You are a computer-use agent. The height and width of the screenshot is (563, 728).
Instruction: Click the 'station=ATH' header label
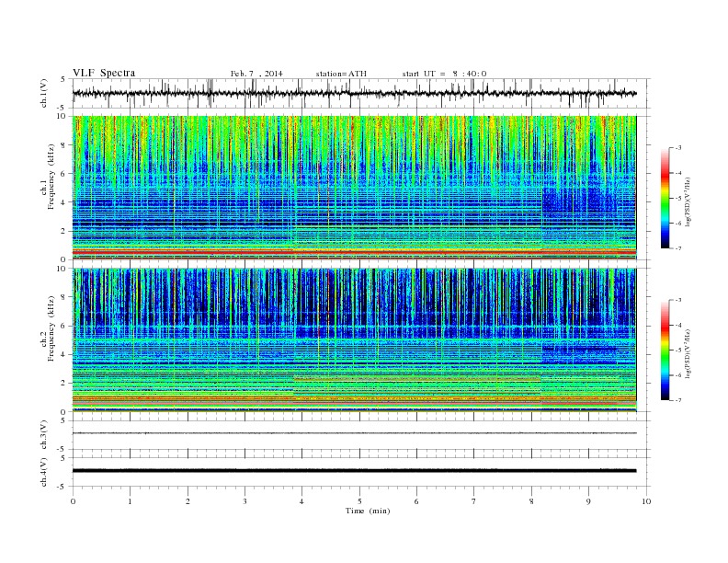(x=341, y=74)
